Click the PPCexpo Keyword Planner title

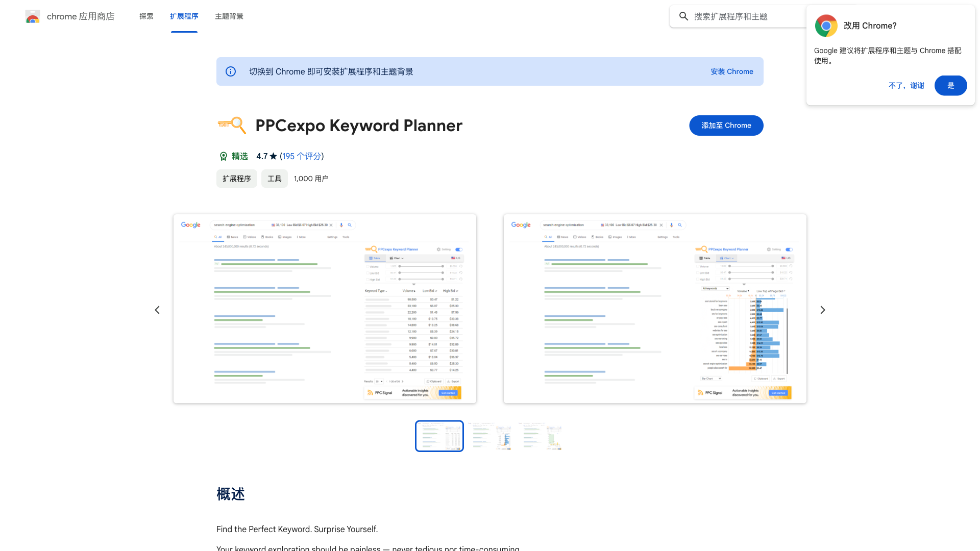coord(359,126)
